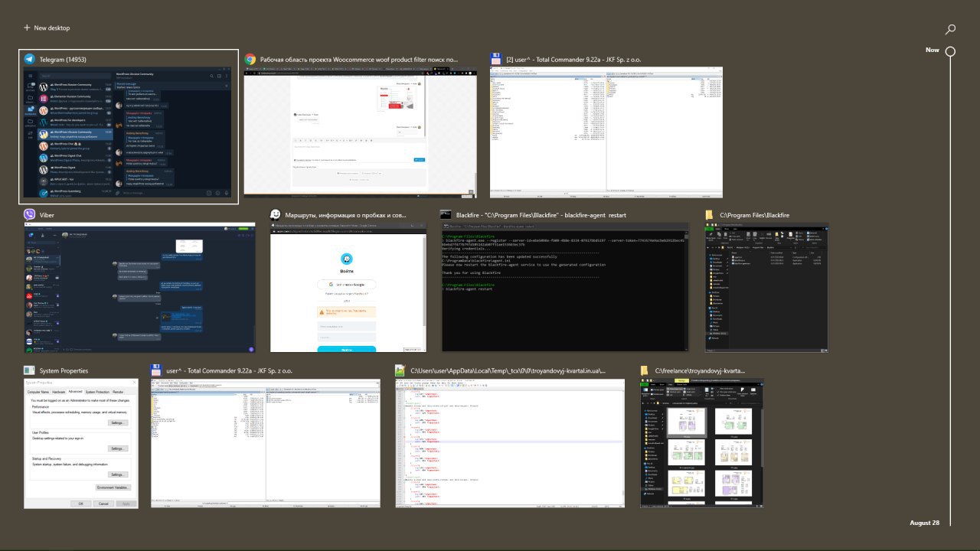Click the Viber app icon
Screen dimensions: 980x551
29,215
